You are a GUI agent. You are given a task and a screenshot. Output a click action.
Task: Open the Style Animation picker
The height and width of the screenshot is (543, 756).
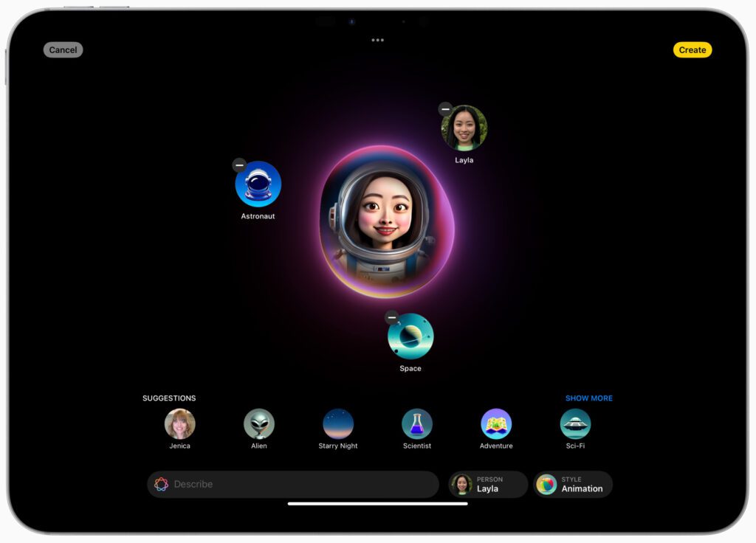(x=573, y=484)
